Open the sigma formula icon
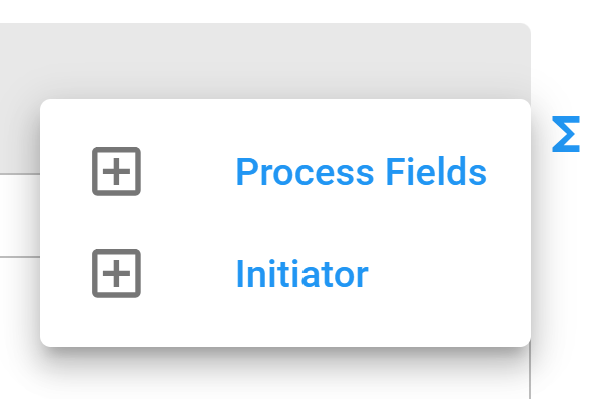This screenshot has height=399, width=603. pyautogui.click(x=566, y=134)
